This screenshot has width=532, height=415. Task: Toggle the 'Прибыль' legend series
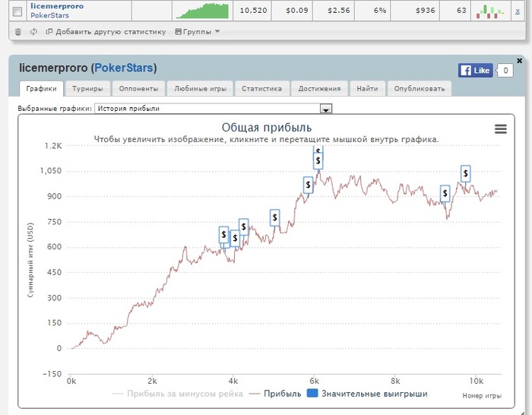(275, 394)
